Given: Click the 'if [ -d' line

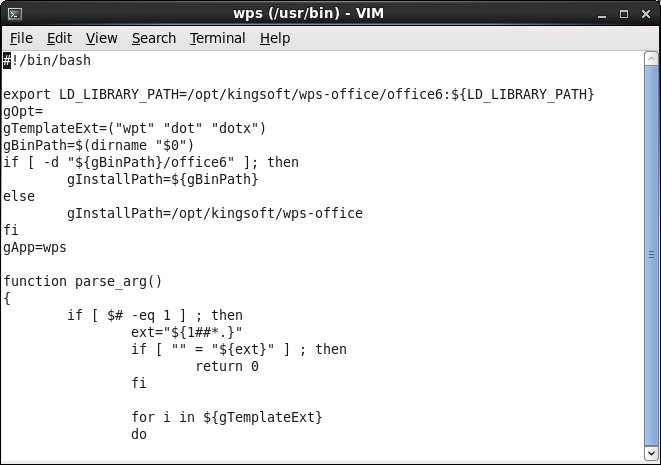Looking at the screenshot, I should (x=151, y=162).
